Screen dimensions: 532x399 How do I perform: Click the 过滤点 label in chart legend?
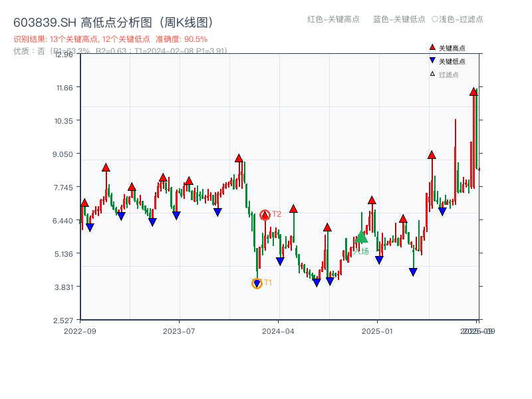tap(448, 74)
